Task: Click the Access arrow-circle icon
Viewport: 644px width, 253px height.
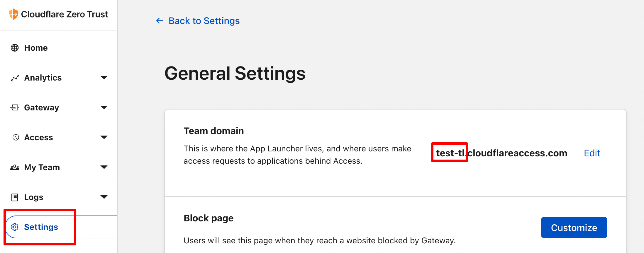Action: click(x=15, y=137)
